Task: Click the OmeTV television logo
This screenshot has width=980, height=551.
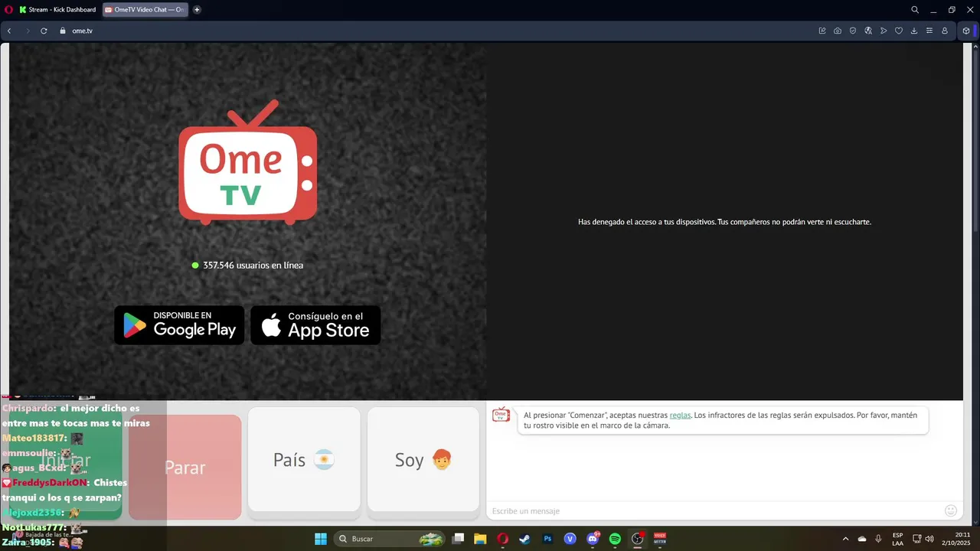Action: pyautogui.click(x=248, y=163)
